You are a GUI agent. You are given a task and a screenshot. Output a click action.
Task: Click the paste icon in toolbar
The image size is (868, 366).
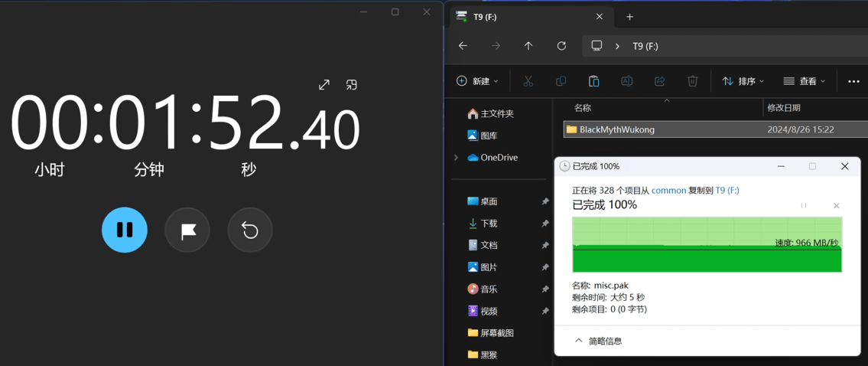[x=593, y=81]
